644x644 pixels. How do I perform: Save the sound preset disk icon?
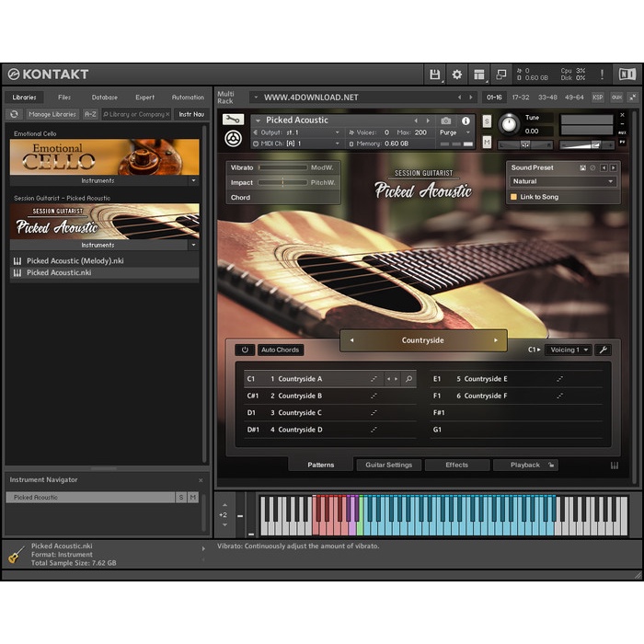point(582,167)
